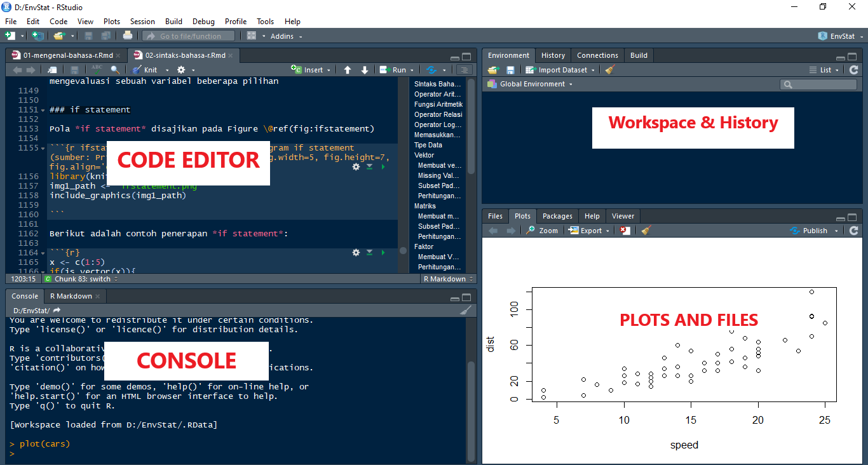Toggle the document outline panel

coord(465,70)
